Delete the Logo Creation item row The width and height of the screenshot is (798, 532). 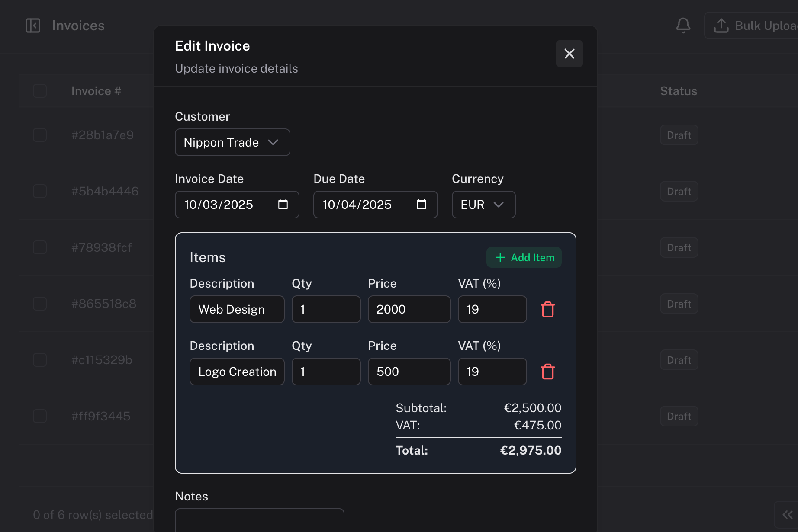click(x=548, y=372)
